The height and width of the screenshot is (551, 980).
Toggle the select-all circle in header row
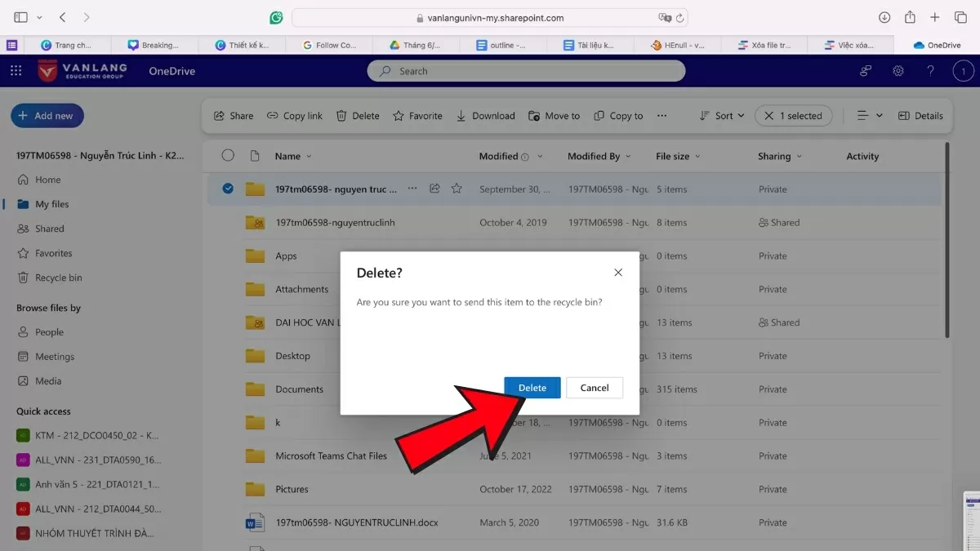click(228, 156)
